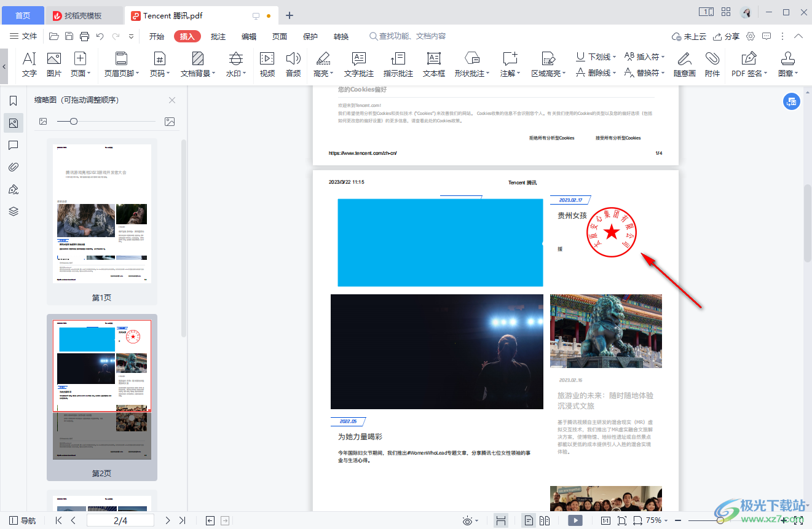Click the save icon in quick toolbar
Image resolution: width=812 pixels, height=529 pixels.
click(x=69, y=36)
